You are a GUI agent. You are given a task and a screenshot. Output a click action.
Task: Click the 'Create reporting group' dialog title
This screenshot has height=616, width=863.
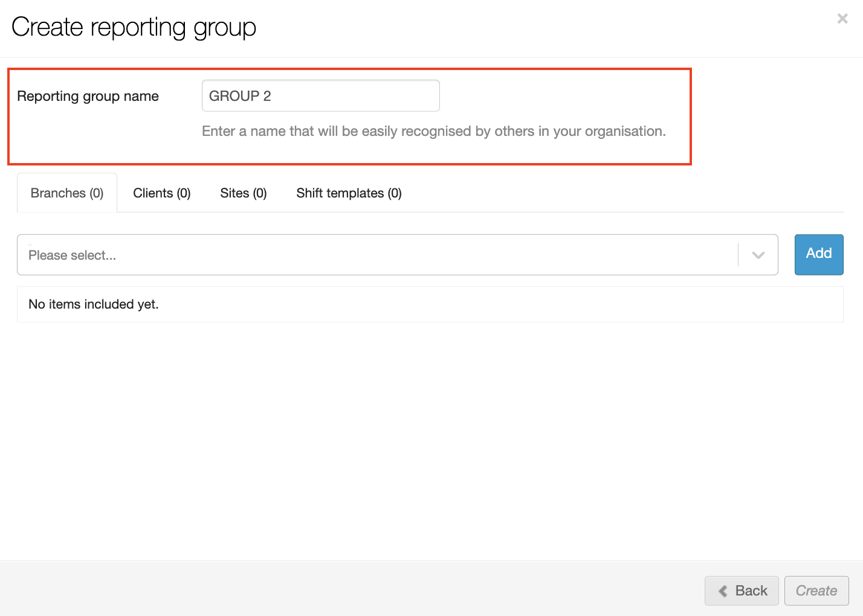click(x=134, y=27)
